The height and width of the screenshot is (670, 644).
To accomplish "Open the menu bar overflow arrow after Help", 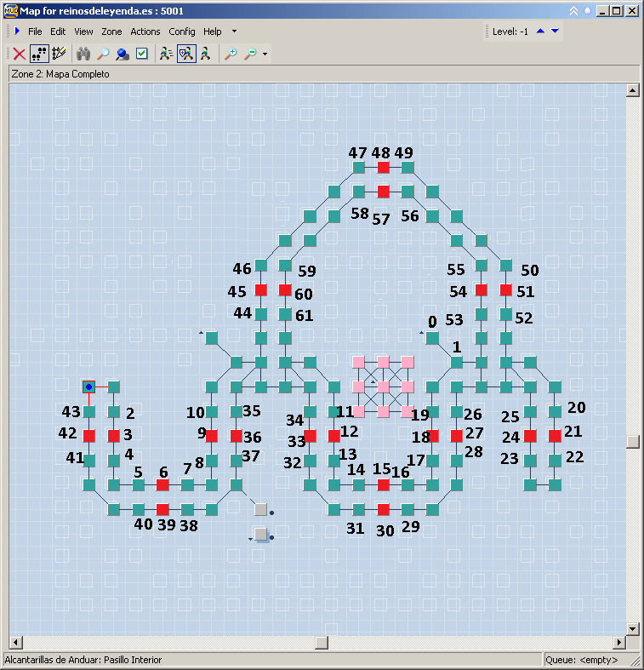I will [x=234, y=31].
